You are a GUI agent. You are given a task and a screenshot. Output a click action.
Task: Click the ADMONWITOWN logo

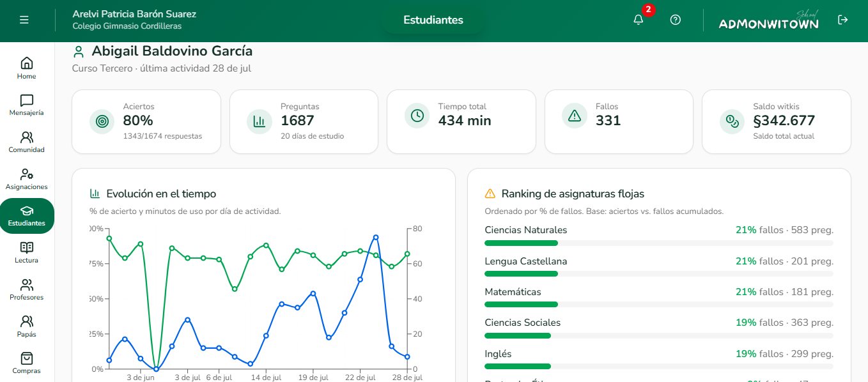(x=769, y=20)
